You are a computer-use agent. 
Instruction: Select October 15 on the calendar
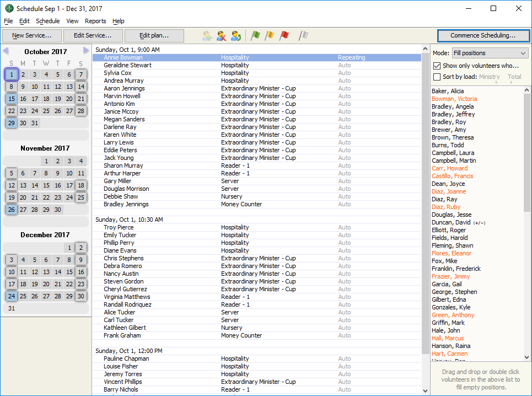pos(12,99)
